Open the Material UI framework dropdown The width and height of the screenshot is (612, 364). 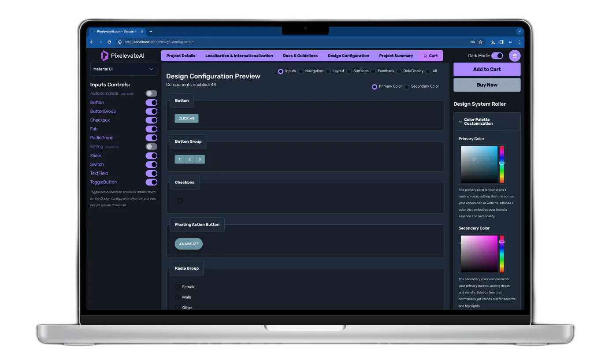(x=123, y=69)
